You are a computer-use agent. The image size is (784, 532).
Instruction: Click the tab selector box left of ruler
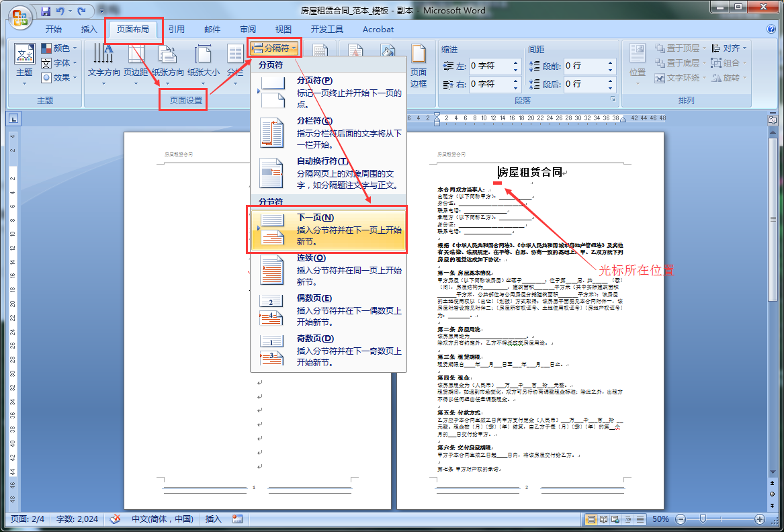pyautogui.click(x=14, y=118)
